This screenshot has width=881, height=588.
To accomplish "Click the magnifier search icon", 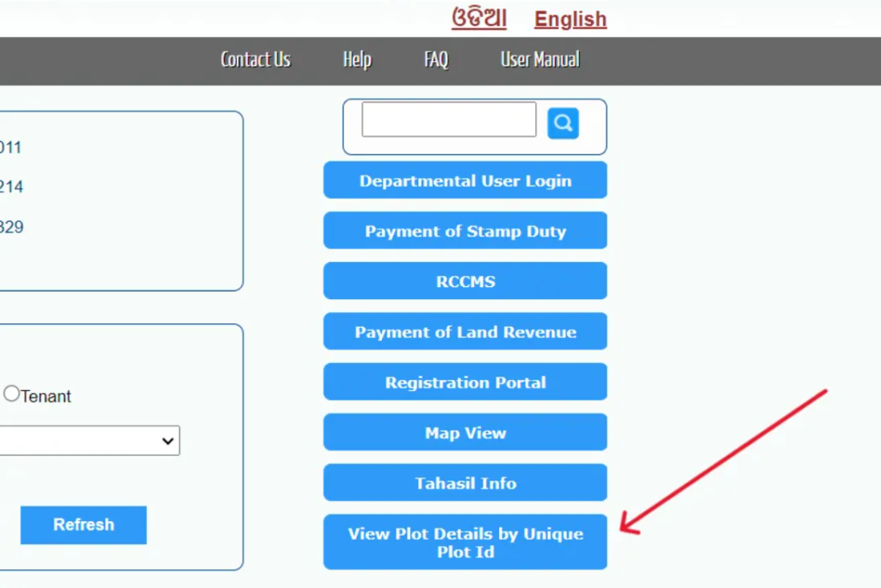I will [x=563, y=123].
